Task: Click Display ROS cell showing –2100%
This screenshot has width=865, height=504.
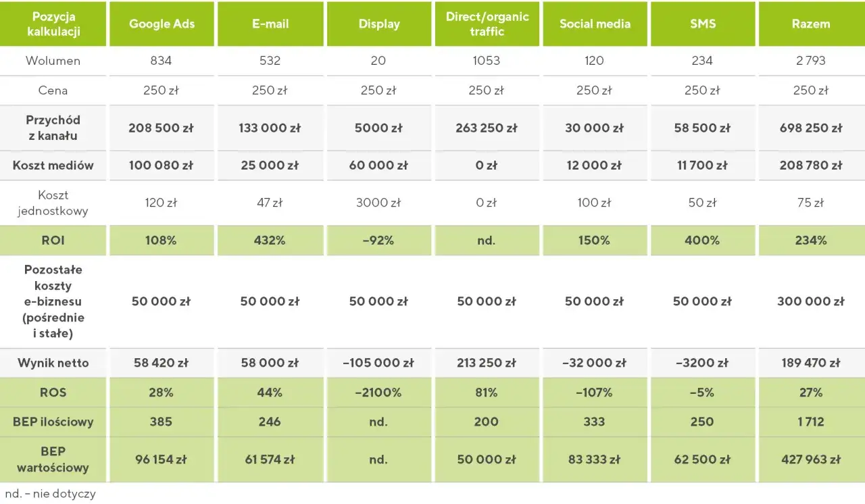Action: (378, 393)
